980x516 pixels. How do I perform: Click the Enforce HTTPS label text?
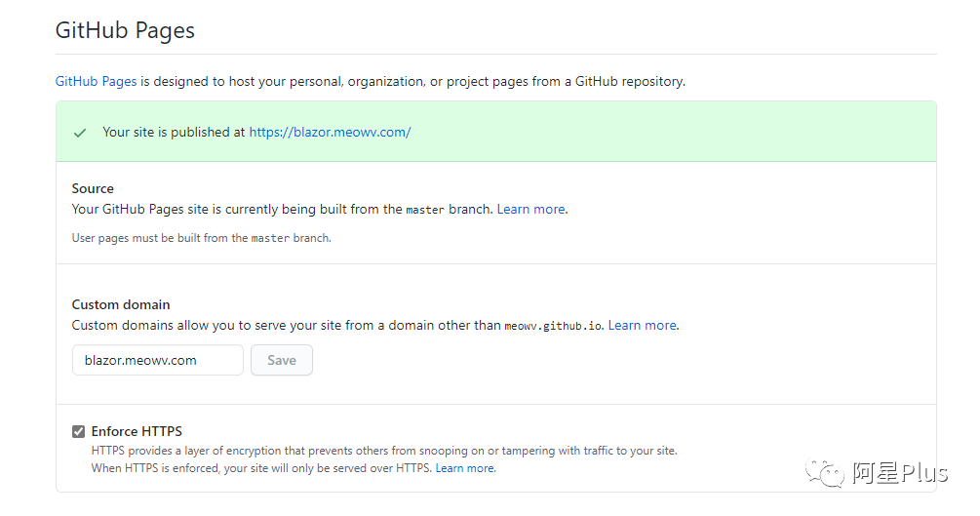pos(137,431)
